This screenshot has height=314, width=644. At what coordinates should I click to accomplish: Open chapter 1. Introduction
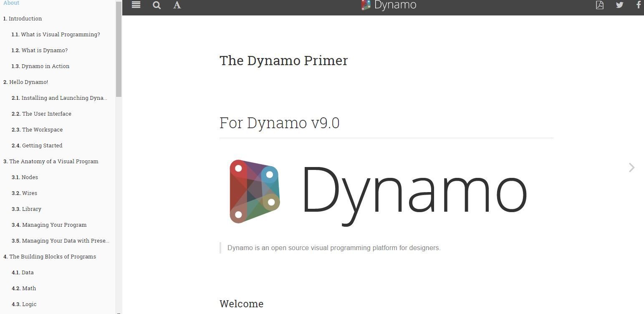point(23,18)
